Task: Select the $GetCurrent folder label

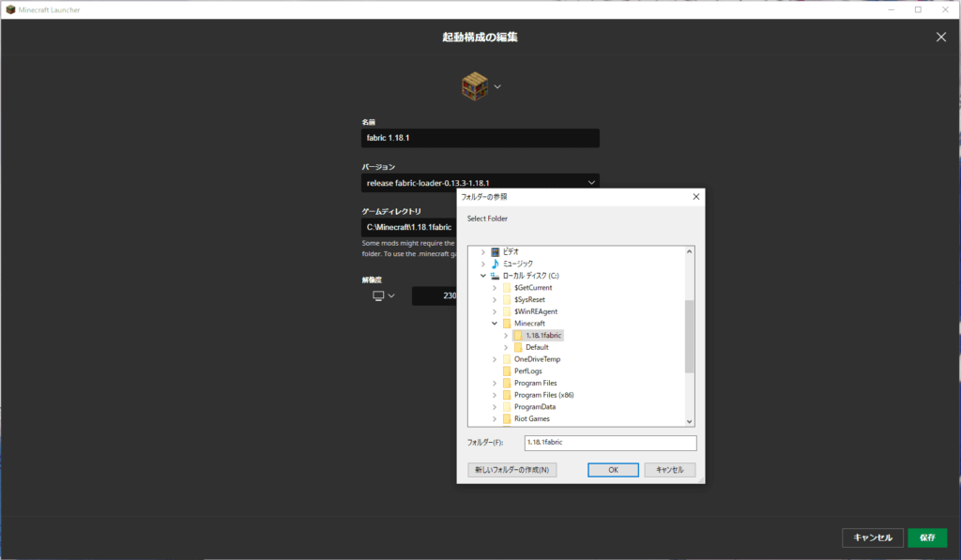Action: pyautogui.click(x=533, y=288)
